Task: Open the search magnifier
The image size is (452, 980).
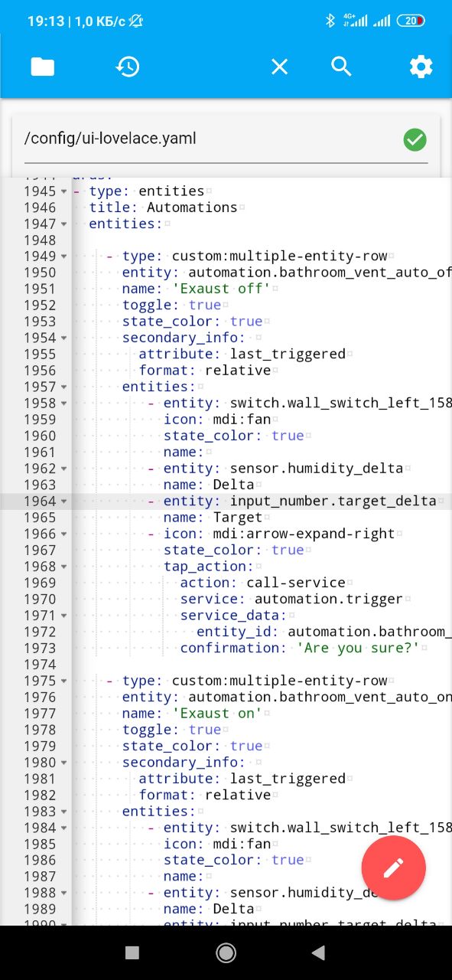Action: pyautogui.click(x=341, y=67)
